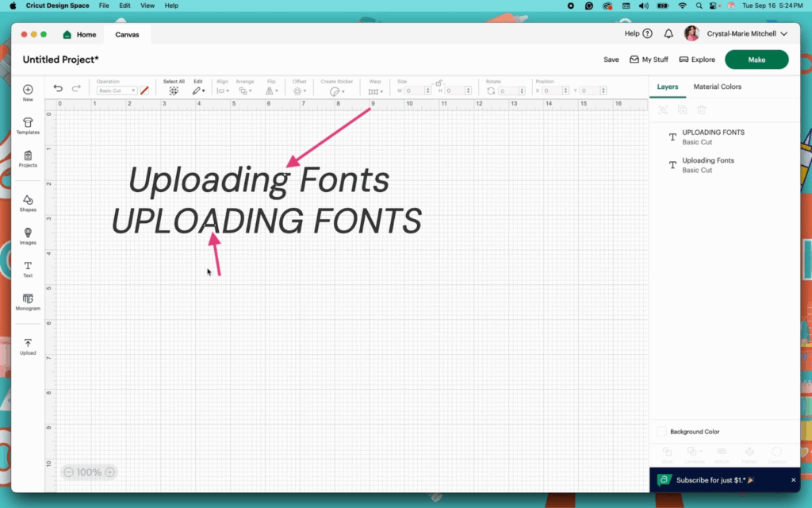Open the Flip dropdown

271,90
